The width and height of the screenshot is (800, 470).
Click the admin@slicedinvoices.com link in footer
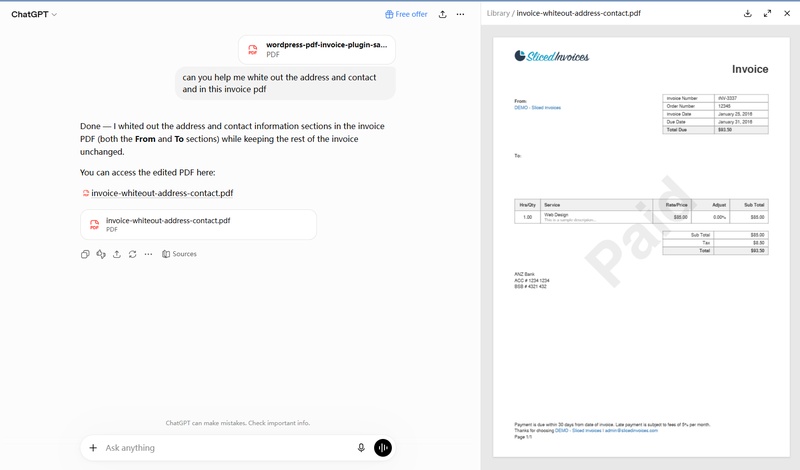click(631, 431)
